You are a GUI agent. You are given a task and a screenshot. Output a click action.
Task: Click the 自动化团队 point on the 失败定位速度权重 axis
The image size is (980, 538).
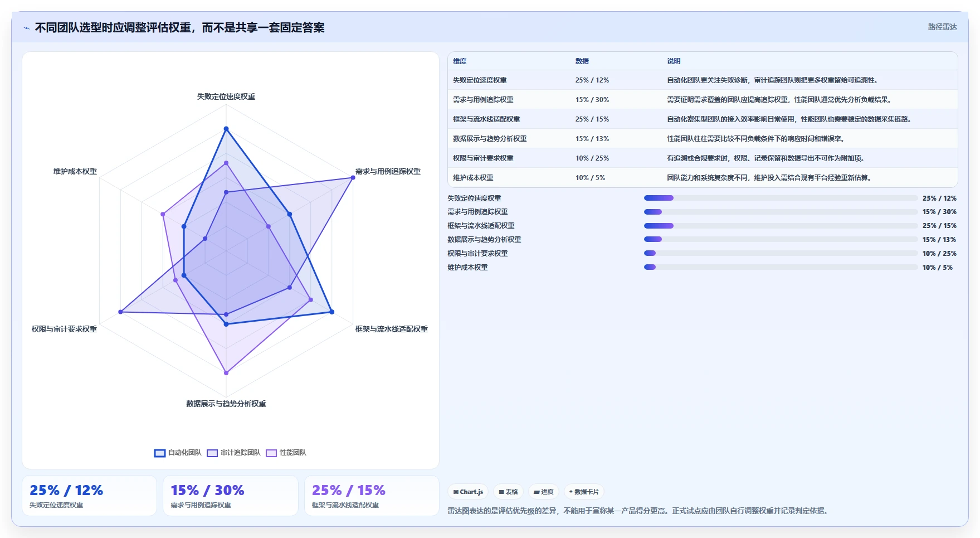point(226,129)
